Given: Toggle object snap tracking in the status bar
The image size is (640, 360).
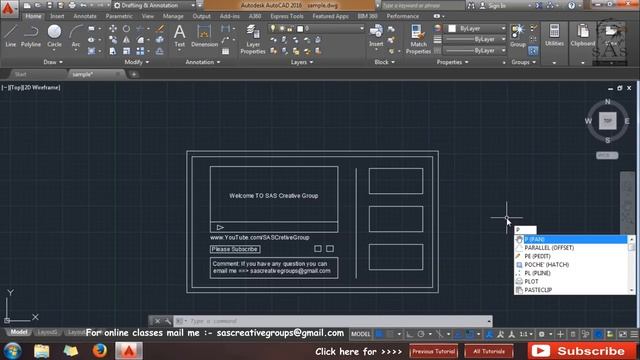Looking at the screenshot, I should click(458, 334).
